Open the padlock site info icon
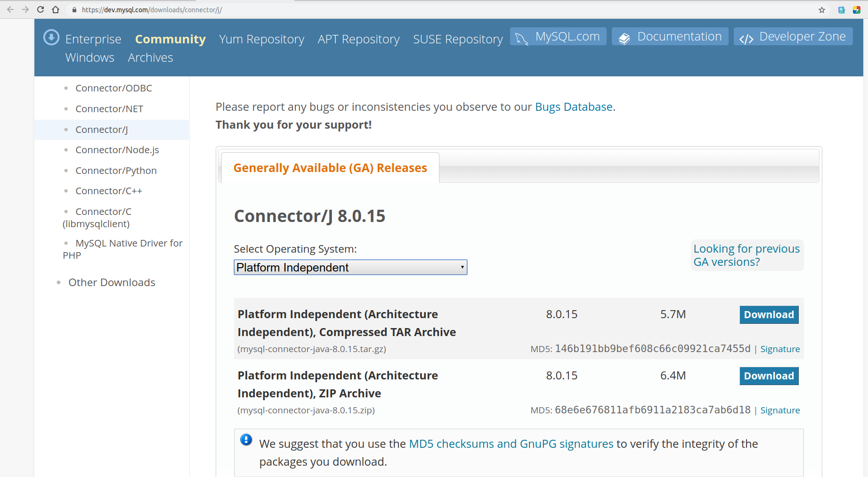This screenshot has height=477, width=868. (x=74, y=10)
